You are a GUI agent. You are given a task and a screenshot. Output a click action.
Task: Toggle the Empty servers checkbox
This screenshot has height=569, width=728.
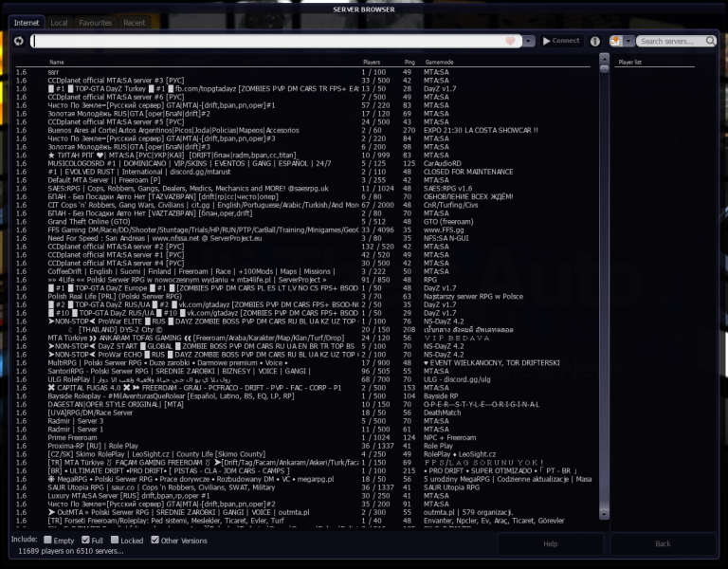click(48, 540)
